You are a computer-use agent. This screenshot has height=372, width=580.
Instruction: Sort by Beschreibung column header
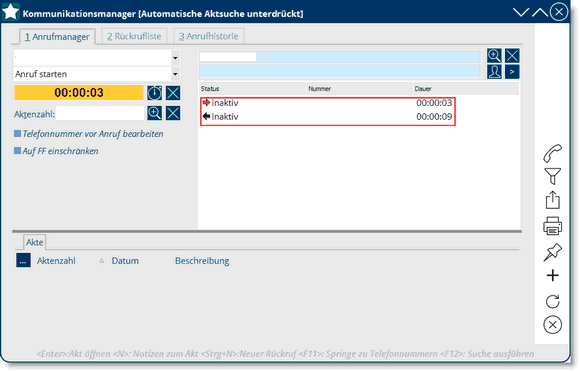click(202, 261)
